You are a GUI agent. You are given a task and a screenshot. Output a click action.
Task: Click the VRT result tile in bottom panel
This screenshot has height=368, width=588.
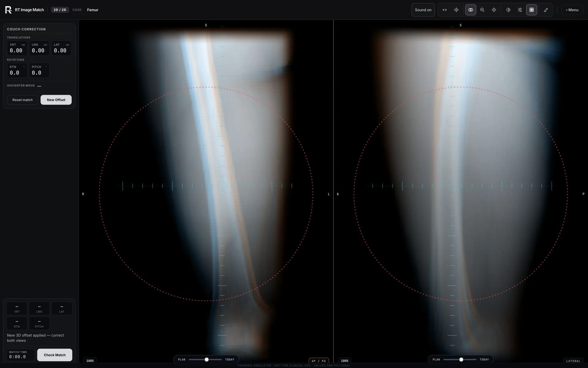click(x=17, y=309)
